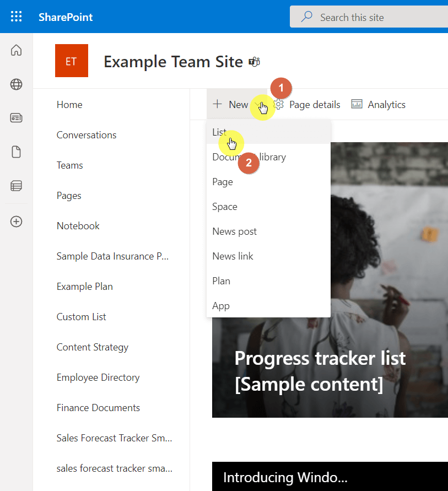Open the Example Team Site title
This screenshot has width=448, height=491.
tap(173, 62)
